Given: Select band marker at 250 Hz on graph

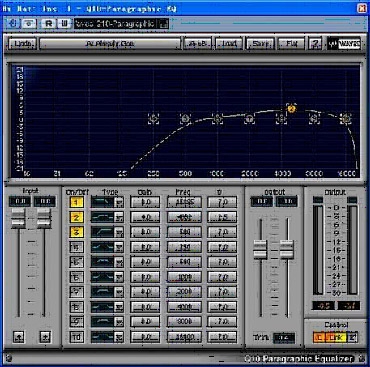Looking at the screenshot, I should 153,118.
